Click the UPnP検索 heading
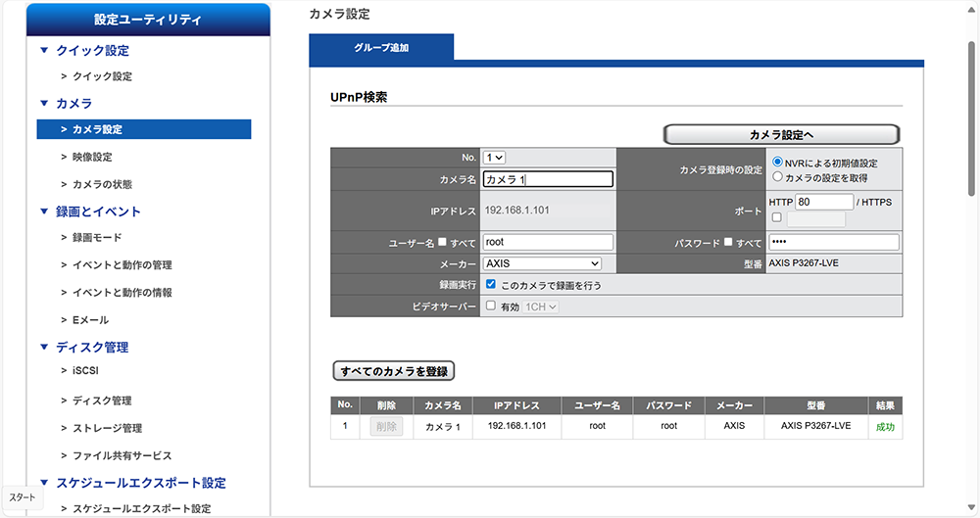The height and width of the screenshot is (518, 980). (x=359, y=97)
